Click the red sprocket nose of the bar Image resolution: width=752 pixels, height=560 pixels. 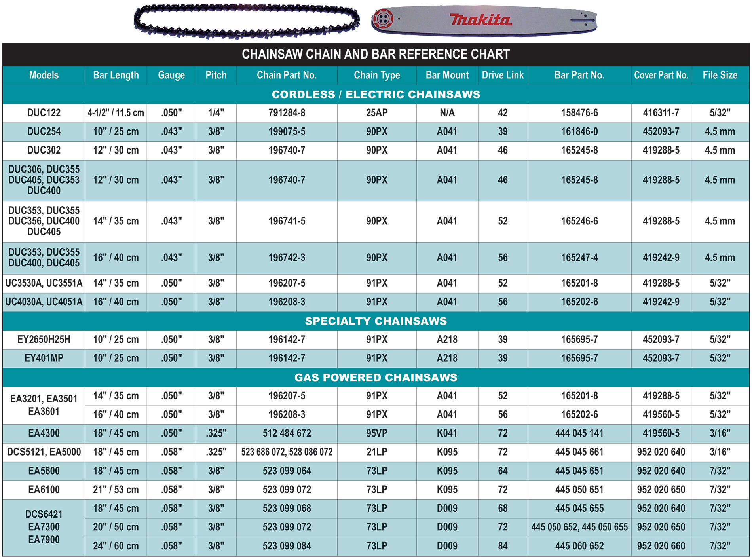383,19
